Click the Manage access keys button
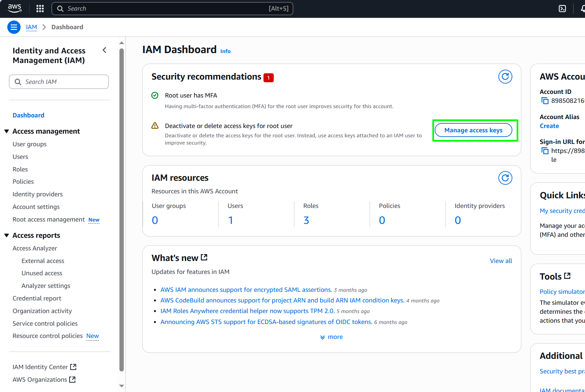 click(473, 130)
